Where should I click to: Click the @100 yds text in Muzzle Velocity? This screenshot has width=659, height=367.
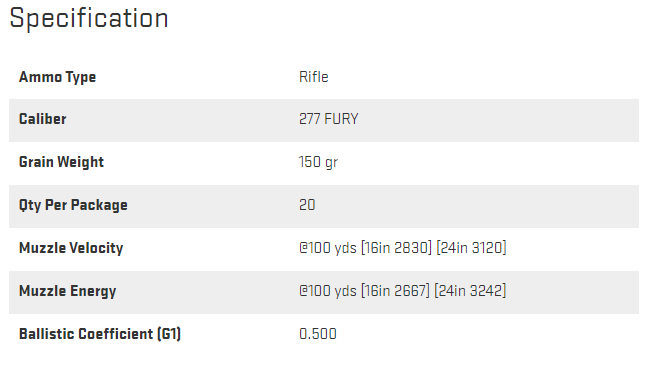(x=328, y=248)
